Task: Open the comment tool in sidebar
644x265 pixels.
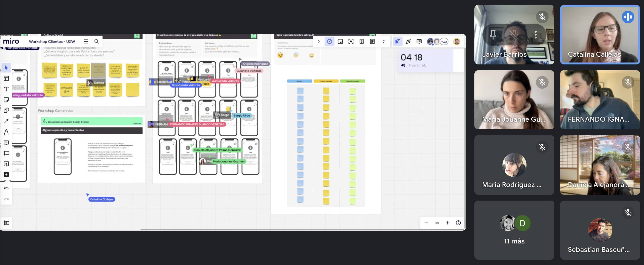Action: [6, 142]
